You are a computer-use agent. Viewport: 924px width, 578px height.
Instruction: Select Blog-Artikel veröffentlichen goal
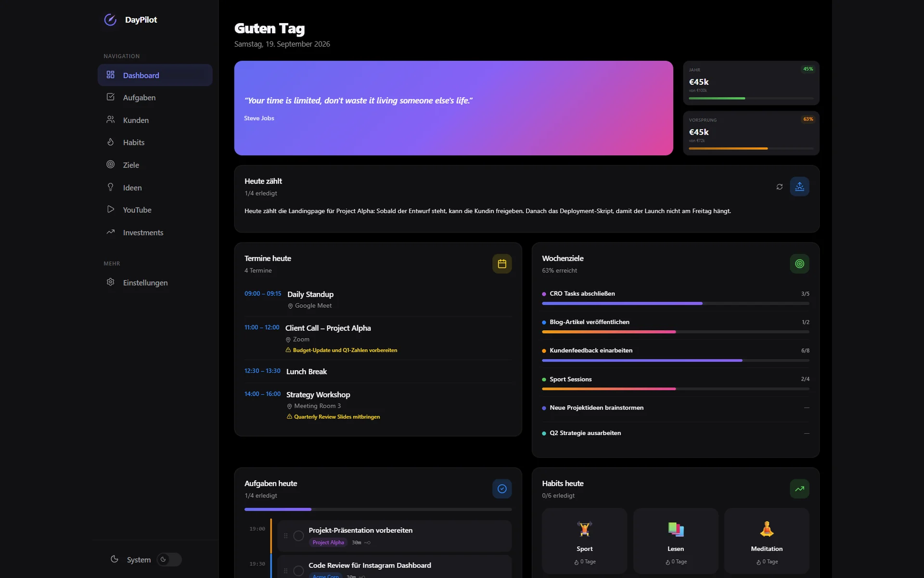[x=676, y=326]
